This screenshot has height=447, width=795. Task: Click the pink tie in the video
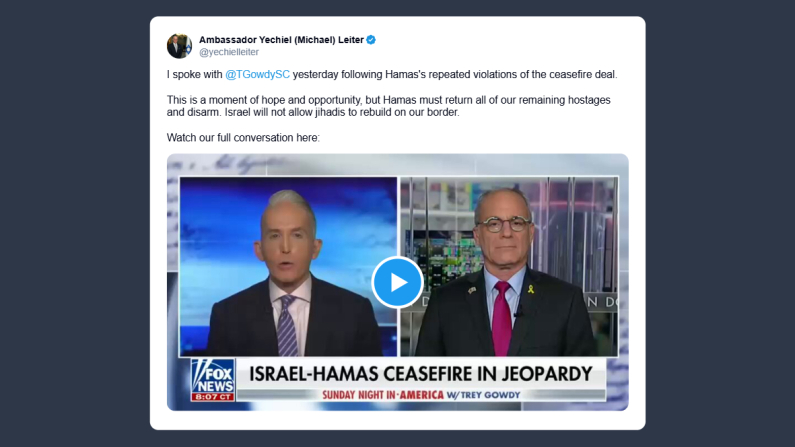pos(501,318)
